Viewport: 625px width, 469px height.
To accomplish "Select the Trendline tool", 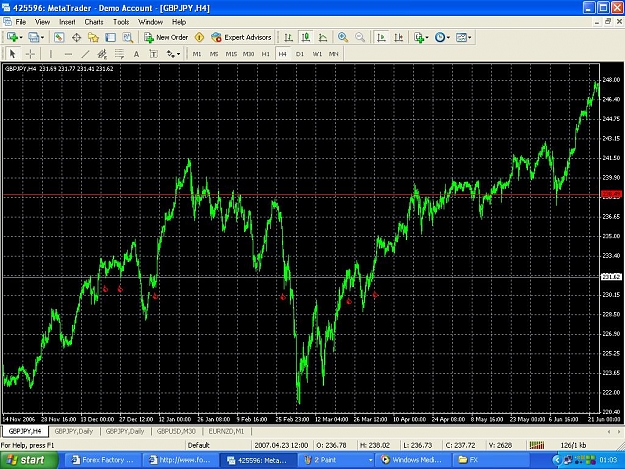I will click(85, 54).
